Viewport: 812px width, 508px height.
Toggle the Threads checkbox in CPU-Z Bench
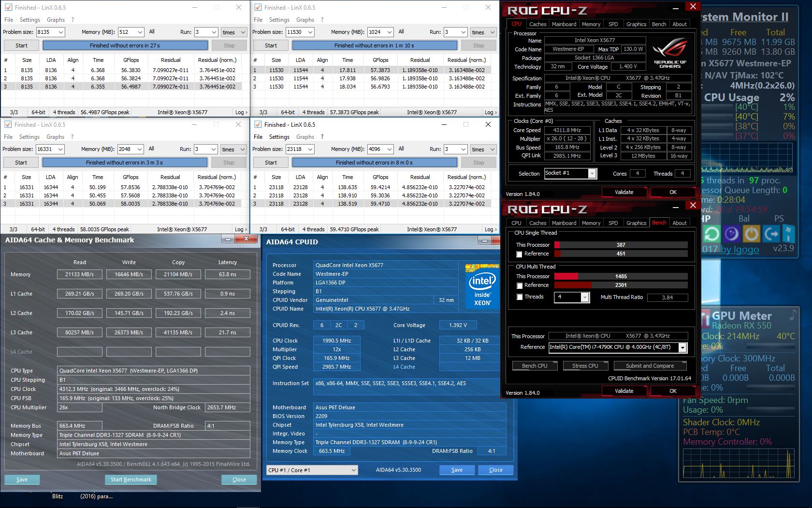point(519,297)
